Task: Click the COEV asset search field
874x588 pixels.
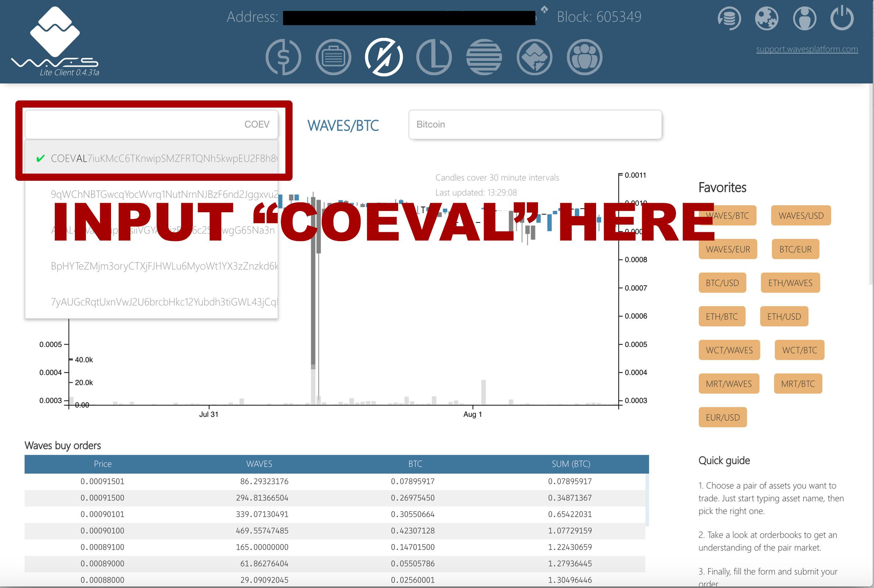Action: click(151, 125)
